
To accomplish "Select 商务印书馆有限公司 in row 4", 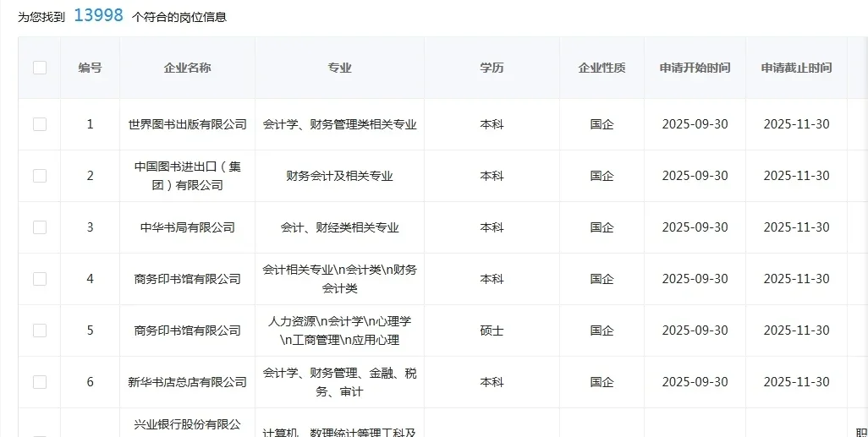I will pyautogui.click(x=187, y=279).
